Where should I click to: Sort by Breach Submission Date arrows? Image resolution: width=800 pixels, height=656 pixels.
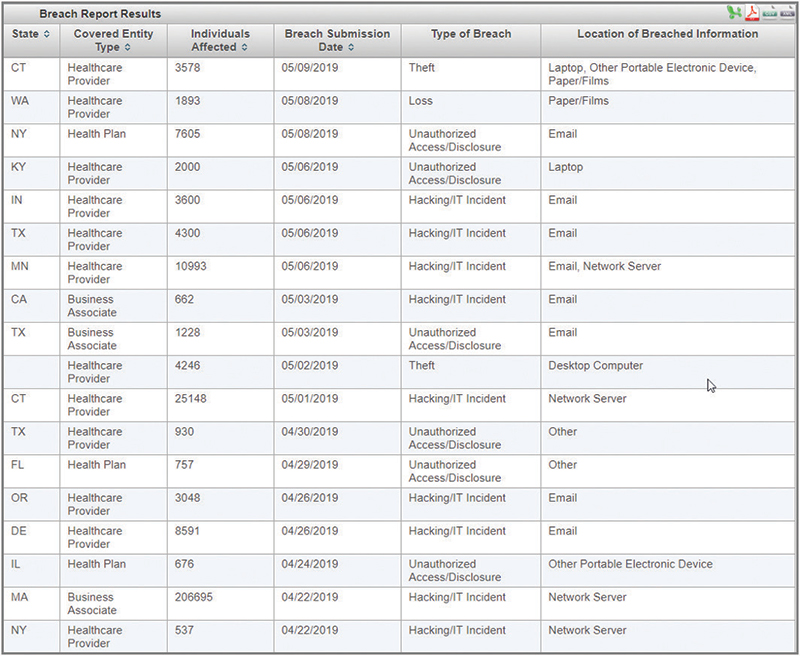351,47
